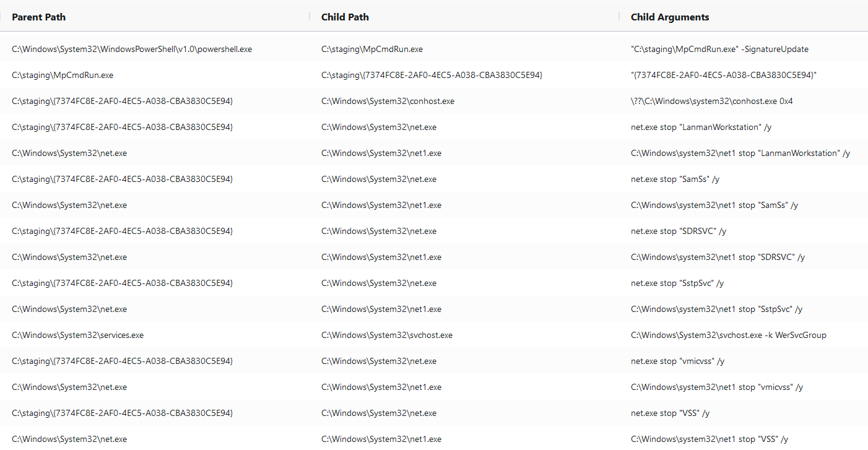Screen dimensions: 868x450
Task: Click the conhost.exe child path cell
Action: pyautogui.click(x=388, y=101)
